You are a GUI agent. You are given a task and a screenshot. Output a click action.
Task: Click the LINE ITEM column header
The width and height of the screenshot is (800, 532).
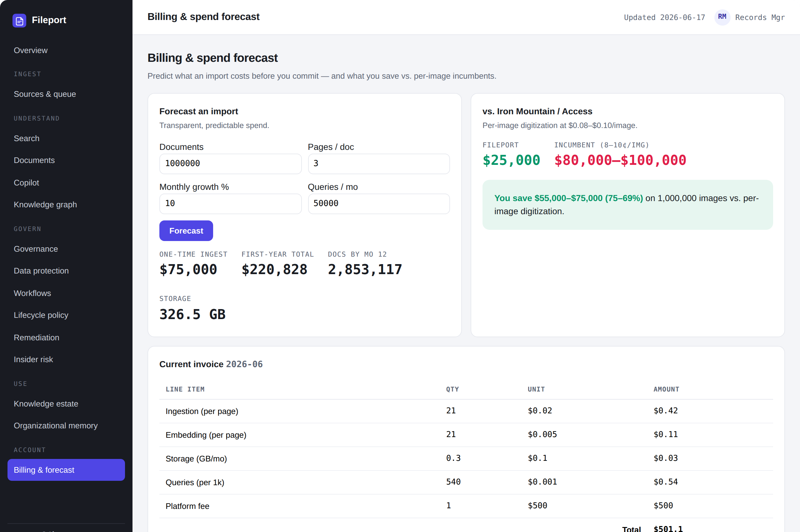(185, 390)
